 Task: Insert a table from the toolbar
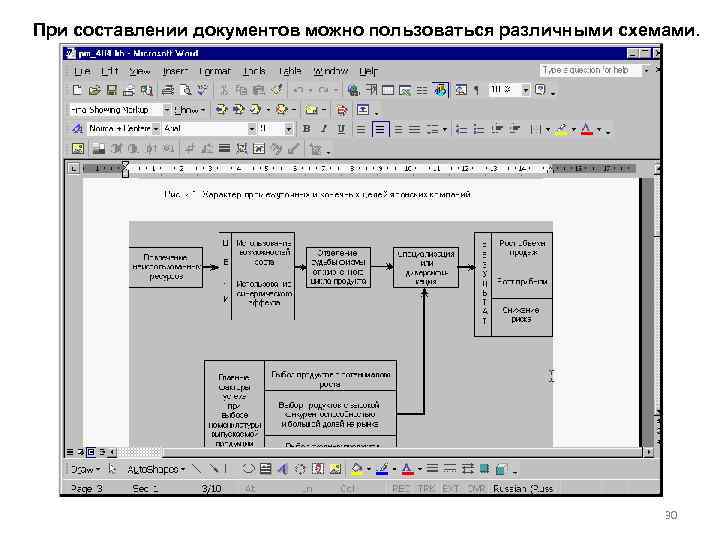388,90
